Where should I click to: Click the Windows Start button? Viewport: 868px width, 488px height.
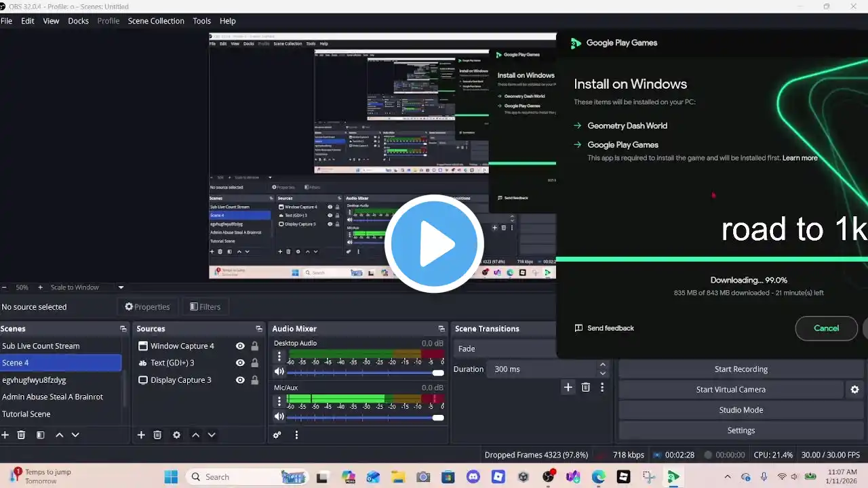tap(171, 477)
